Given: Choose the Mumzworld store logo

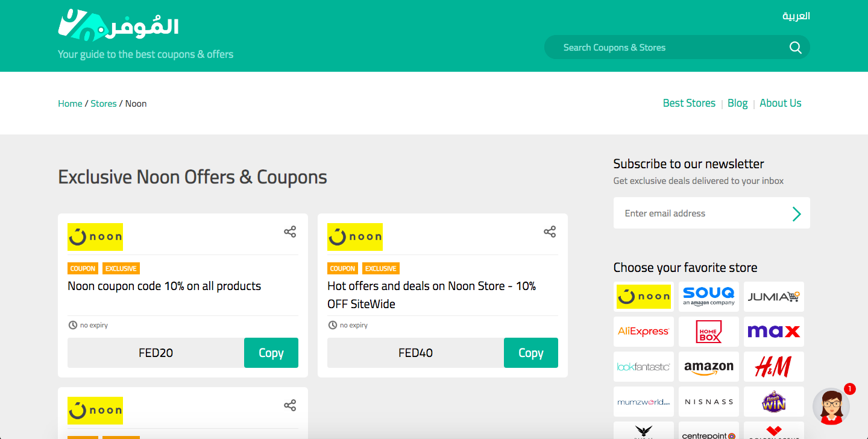Looking at the screenshot, I should (644, 402).
